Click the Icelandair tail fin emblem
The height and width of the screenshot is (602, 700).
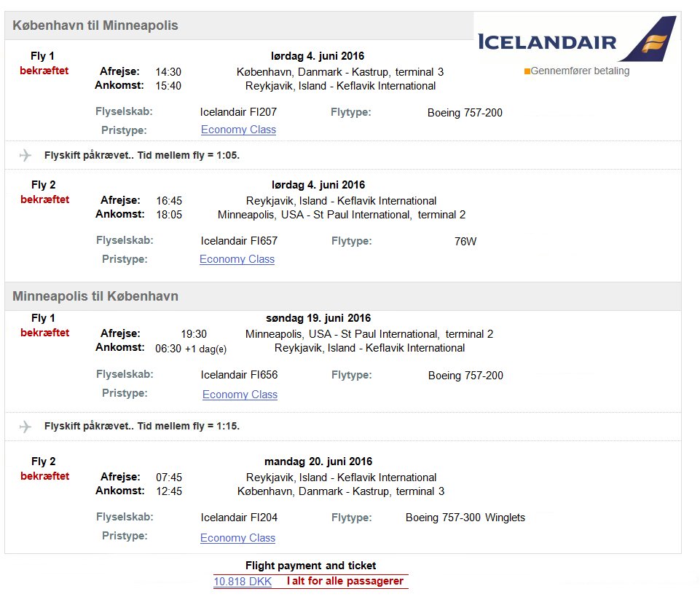coord(648,39)
